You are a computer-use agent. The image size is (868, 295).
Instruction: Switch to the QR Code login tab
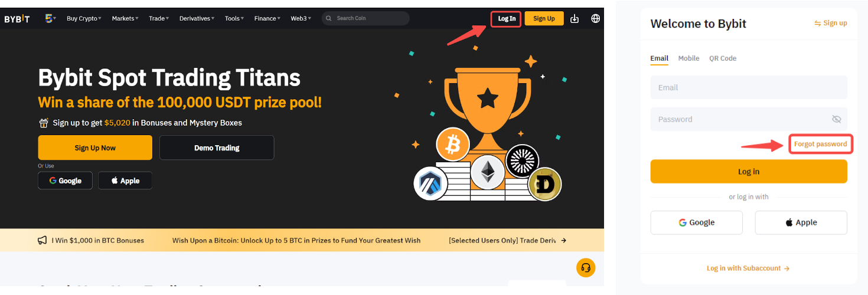[723, 58]
